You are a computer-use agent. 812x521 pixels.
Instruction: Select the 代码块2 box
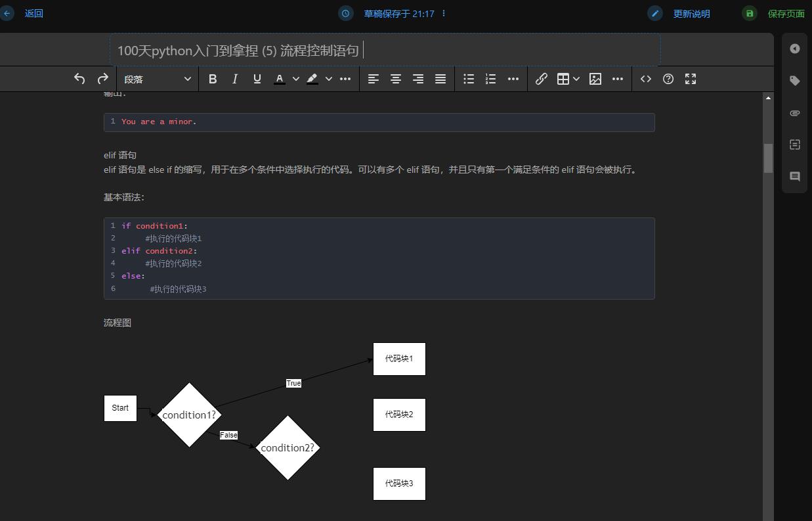point(399,415)
